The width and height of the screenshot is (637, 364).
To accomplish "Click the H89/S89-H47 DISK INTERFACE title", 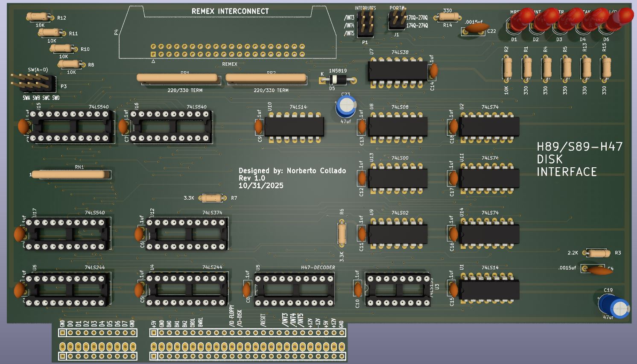I will tap(579, 159).
